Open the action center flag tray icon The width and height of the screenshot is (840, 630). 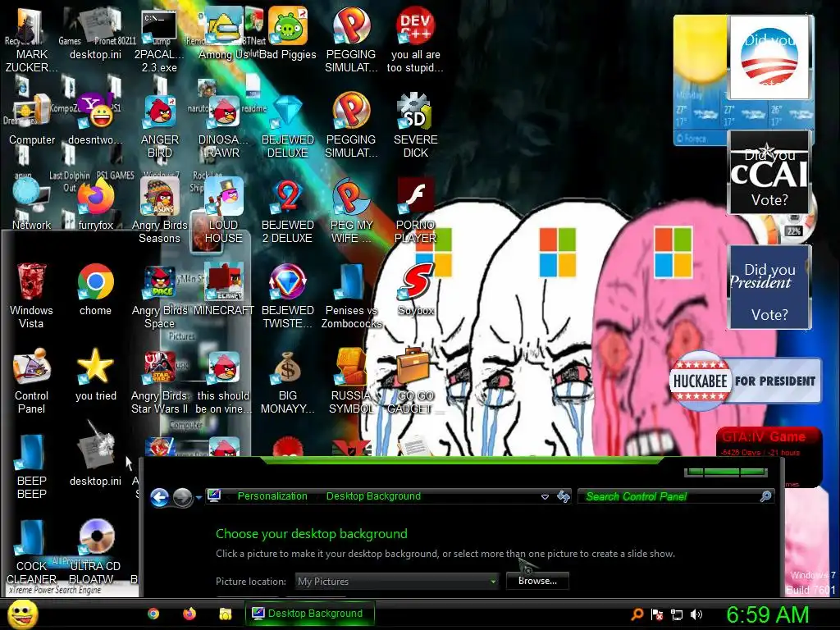coord(657,614)
